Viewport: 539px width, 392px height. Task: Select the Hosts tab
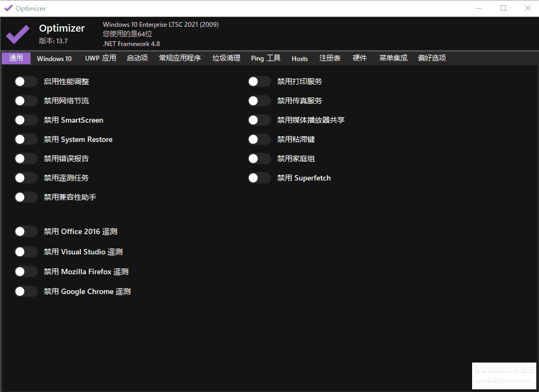click(300, 58)
